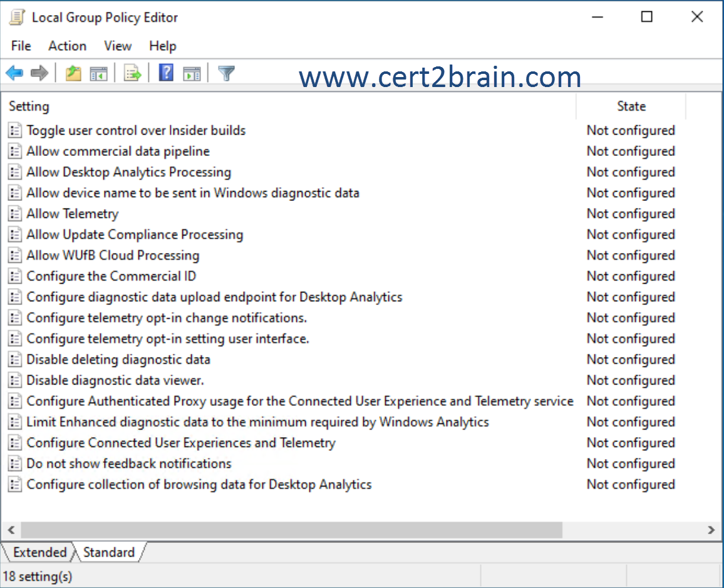Go back with the blue left arrow
The image size is (724, 588).
15,73
